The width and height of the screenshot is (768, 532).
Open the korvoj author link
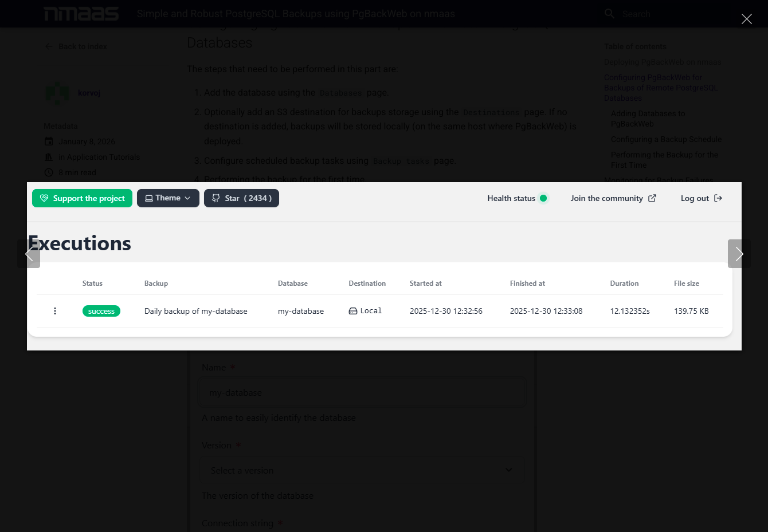point(89,93)
